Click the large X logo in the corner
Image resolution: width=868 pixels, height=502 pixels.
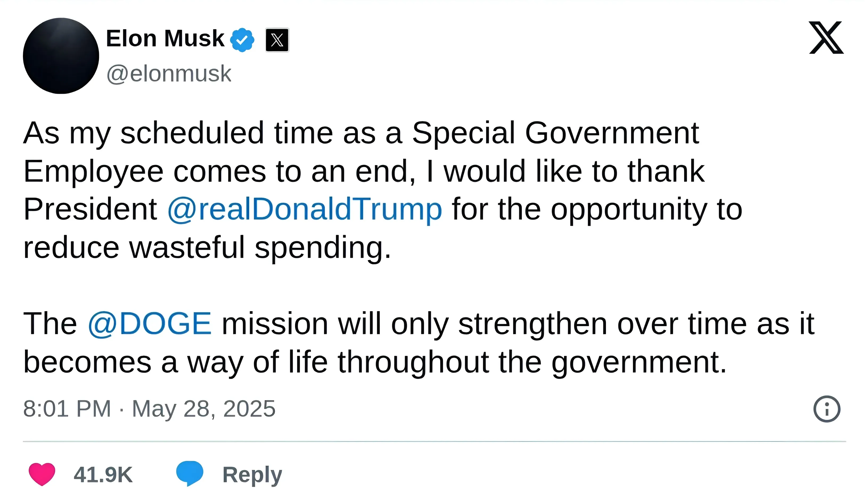point(826,38)
